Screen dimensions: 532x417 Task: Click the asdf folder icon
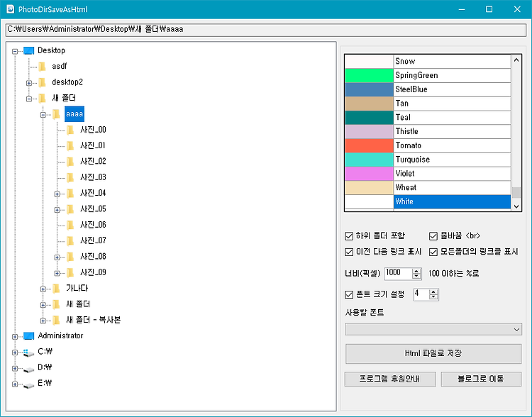[43, 67]
